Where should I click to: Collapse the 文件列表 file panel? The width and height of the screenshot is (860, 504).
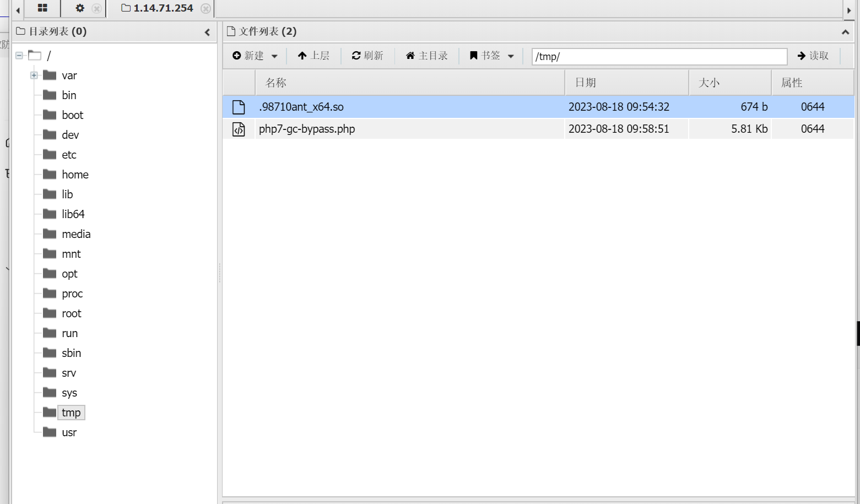point(845,32)
